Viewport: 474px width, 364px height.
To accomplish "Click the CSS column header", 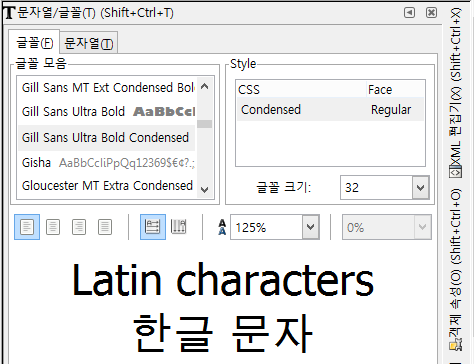I will tap(301, 89).
